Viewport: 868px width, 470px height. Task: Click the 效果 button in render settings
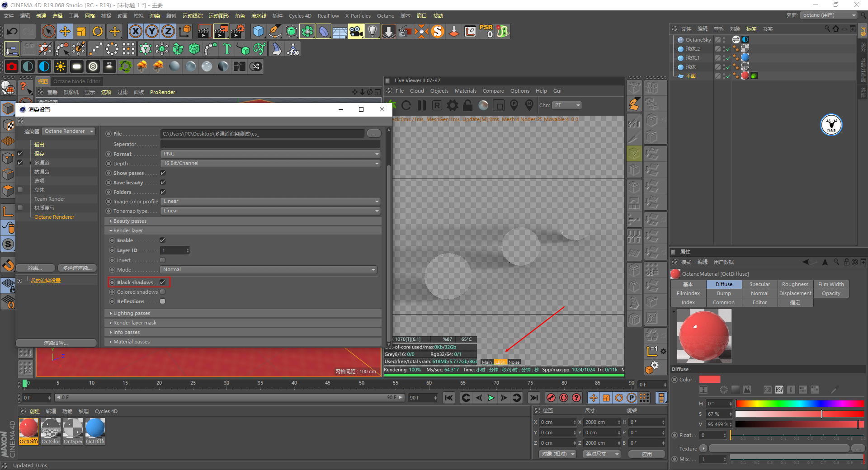35,268
